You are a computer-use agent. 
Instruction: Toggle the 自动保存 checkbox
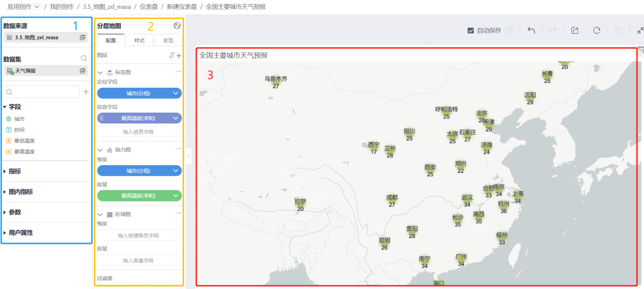pos(470,30)
